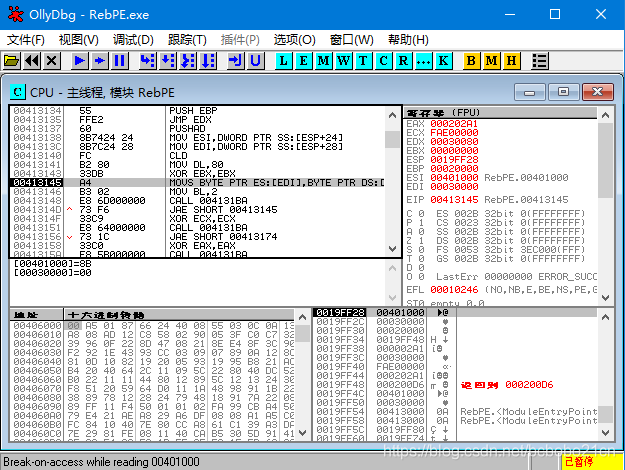Close the CPU child window
625x470 pixels.
597,92
